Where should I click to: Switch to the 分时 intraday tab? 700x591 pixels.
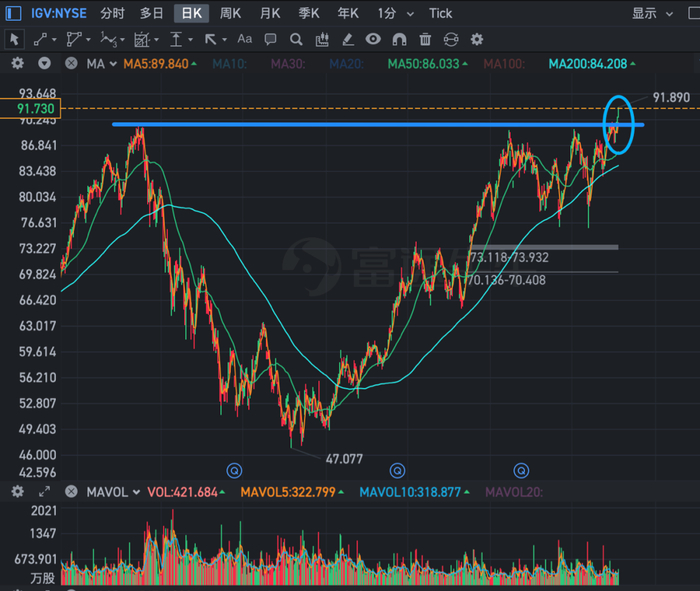click(x=112, y=13)
